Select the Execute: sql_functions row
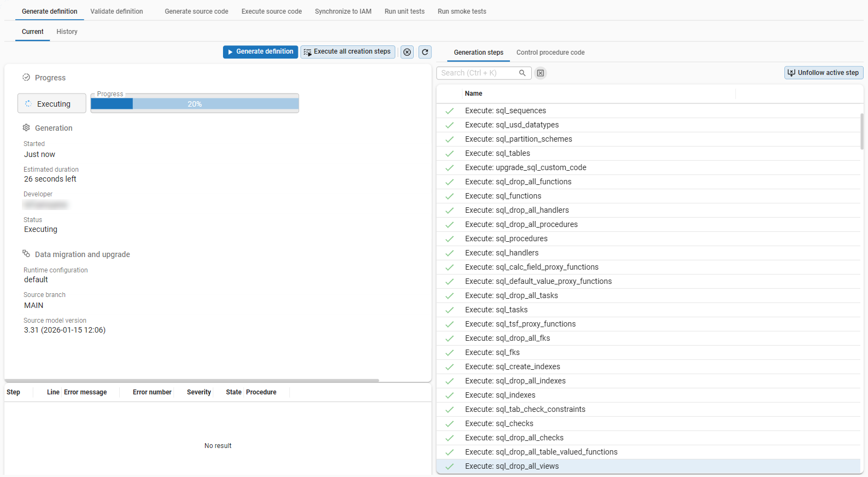Image resolution: width=868 pixels, height=477 pixels. click(x=648, y=196)
